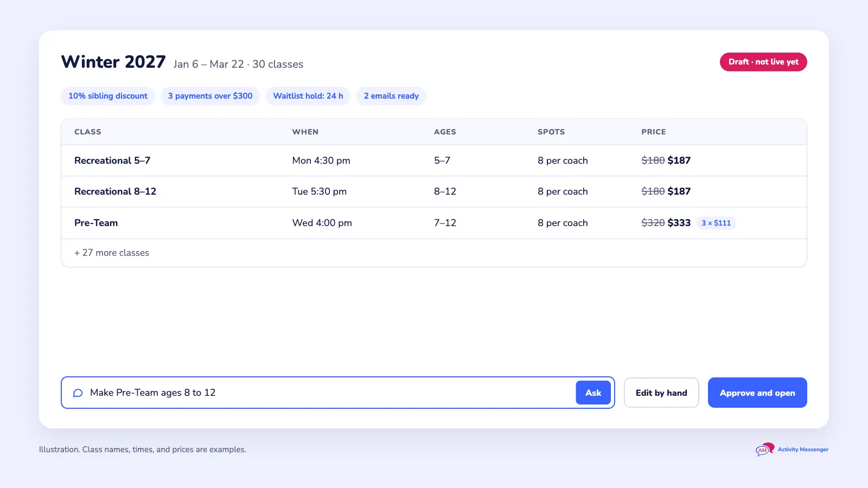Select the Recreational 5–7 class name
This screenshot has width=868, height=488.
(112, 160)
